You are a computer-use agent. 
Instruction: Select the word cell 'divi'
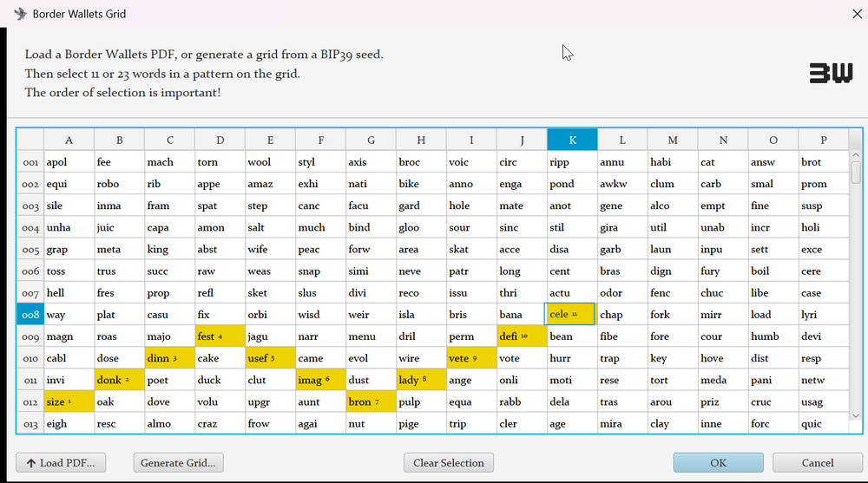tap(371, 293)
